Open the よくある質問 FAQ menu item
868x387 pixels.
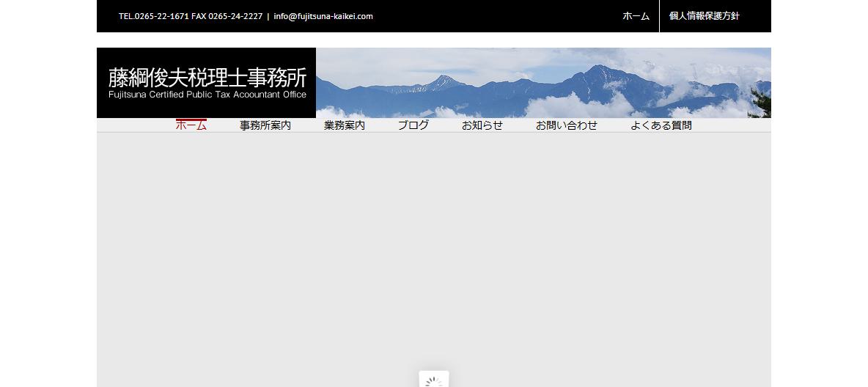pyautogui.click(x=661, y=125)
